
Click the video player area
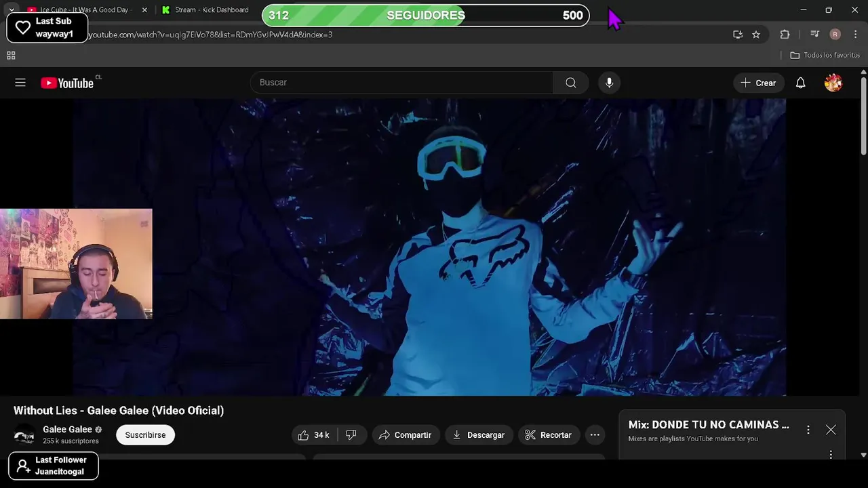pos(429,247)
